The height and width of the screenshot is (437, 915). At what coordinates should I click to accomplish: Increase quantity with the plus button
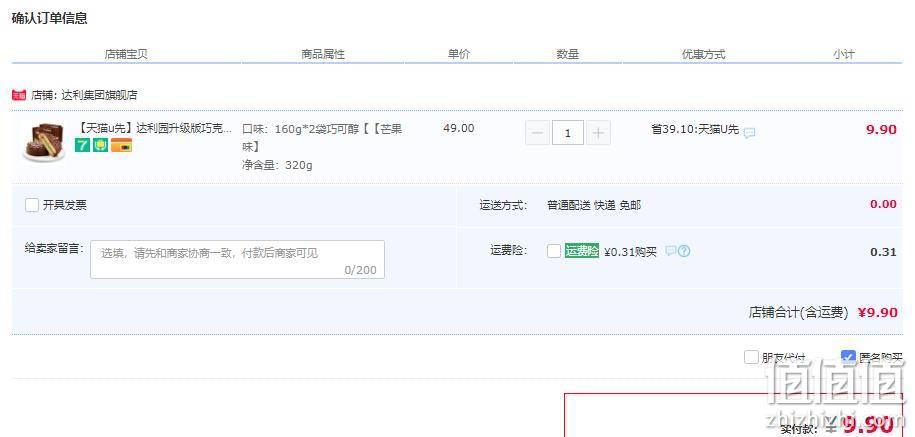(x=598, y=134)
